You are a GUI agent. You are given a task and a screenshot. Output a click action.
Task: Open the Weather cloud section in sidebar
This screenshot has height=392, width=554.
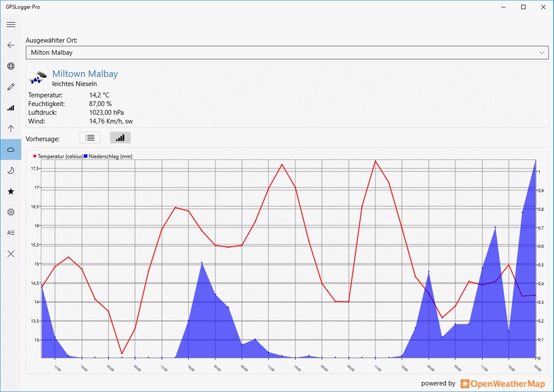pyautogui.click(x=10, y=149)
